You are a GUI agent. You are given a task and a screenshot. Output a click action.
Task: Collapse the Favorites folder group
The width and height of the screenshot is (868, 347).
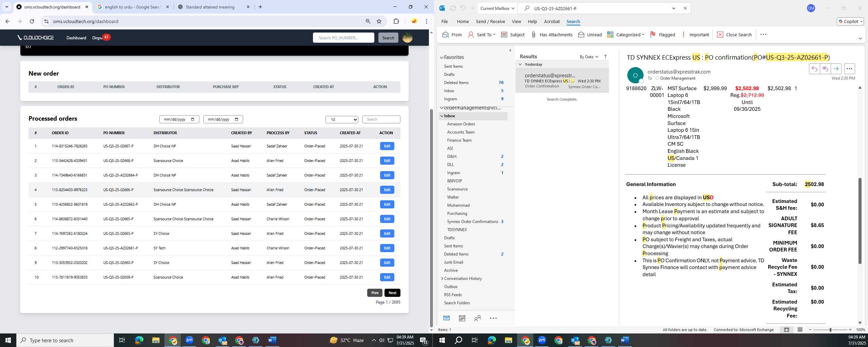coord(442,58)
